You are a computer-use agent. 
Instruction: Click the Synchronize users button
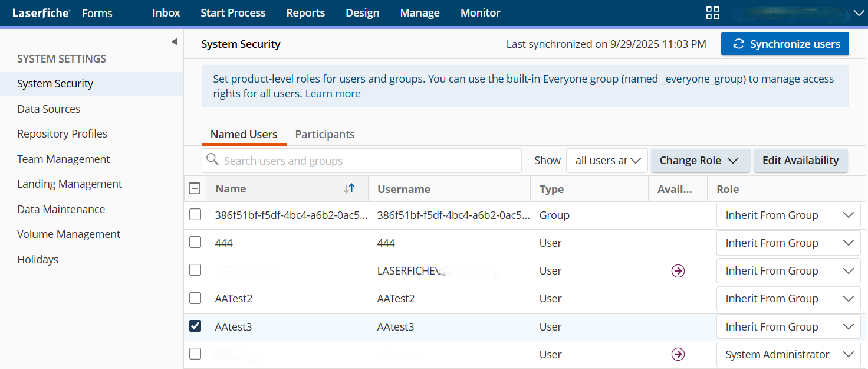click(x=785, y=44)
